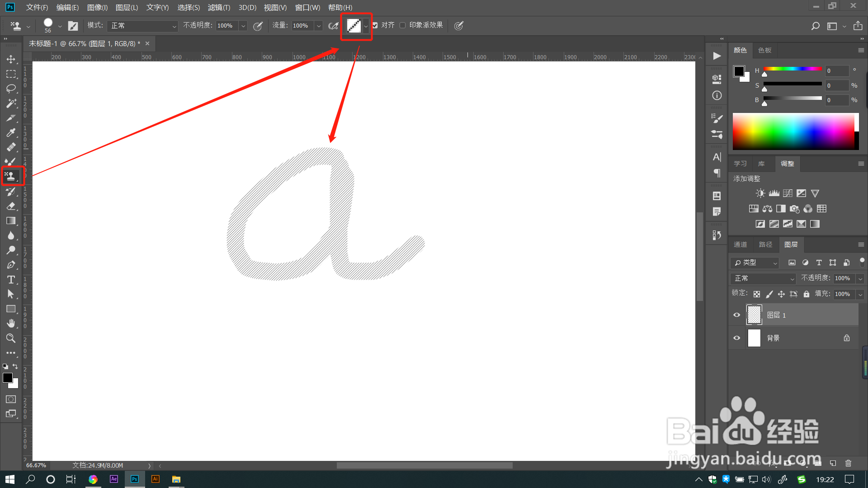Viewport: 868px width, 488px height.
Task: Select the Pattern Stamp tool
Action: coord(11,176)
